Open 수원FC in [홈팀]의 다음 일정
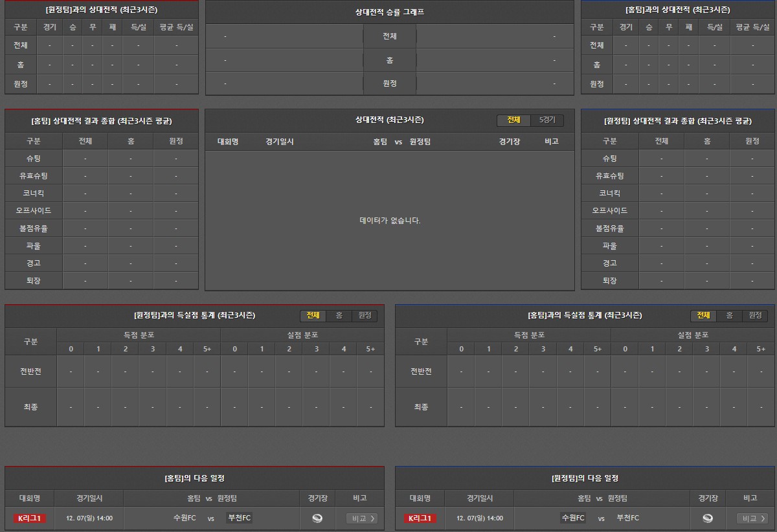This screenshot has width=777, height=532. (185, 518)
